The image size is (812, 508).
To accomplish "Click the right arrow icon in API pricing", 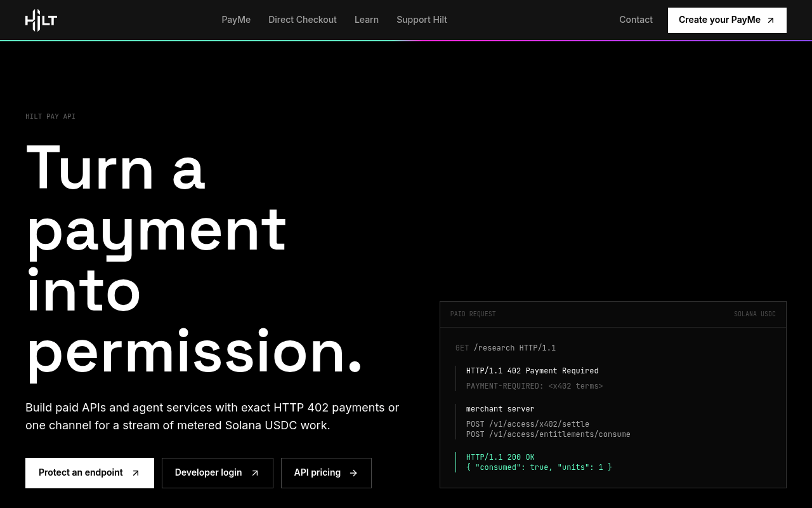I will tap(353, 473).
